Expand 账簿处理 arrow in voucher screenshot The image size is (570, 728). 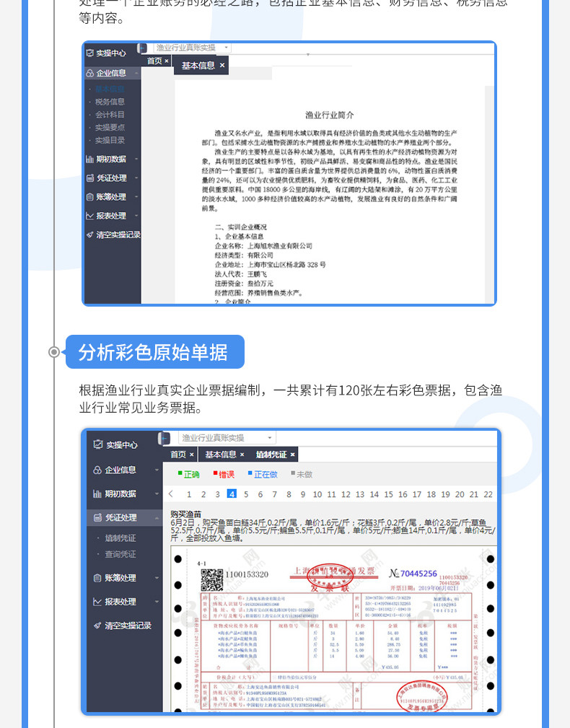[x=157, y=578]
